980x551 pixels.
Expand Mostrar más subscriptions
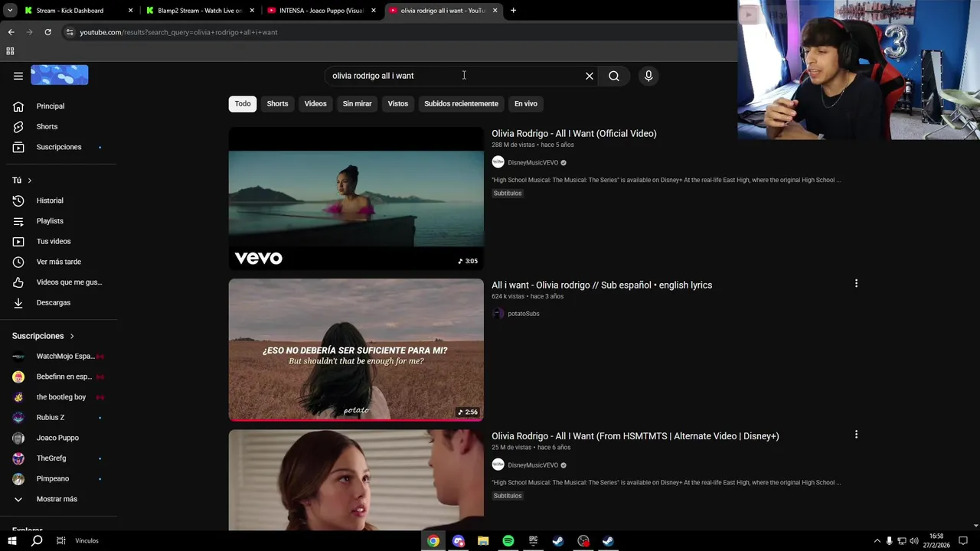[x=58, y=499]
